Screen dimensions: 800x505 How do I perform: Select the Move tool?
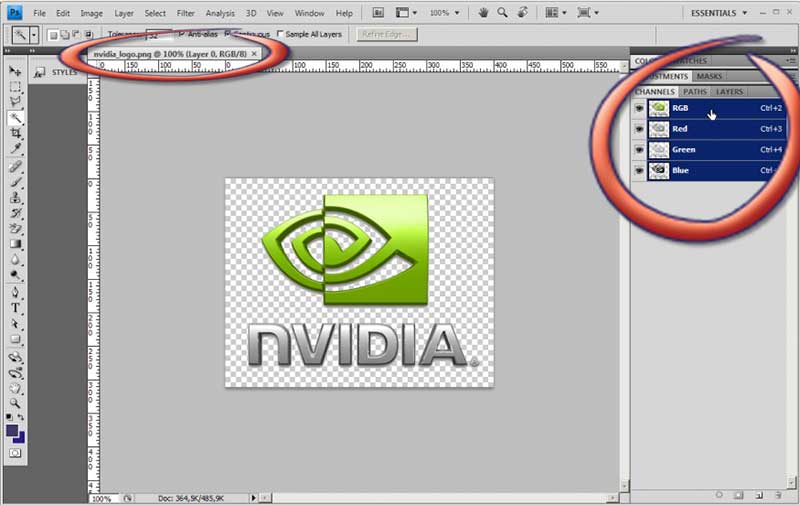pos(15,71)
